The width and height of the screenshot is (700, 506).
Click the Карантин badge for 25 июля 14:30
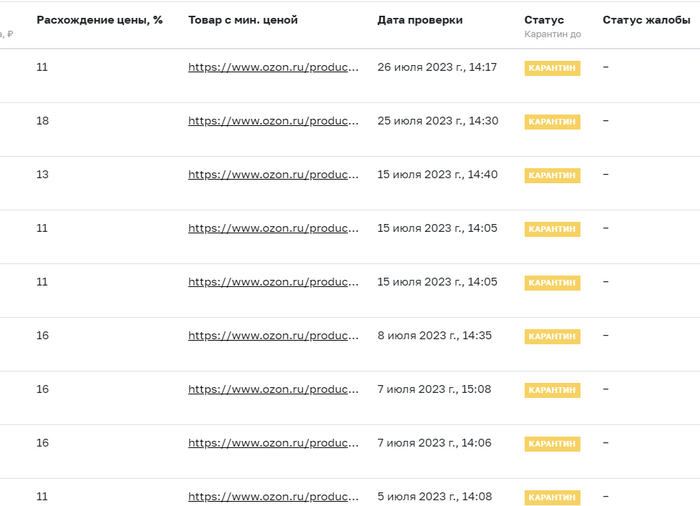tap(552, 122)
